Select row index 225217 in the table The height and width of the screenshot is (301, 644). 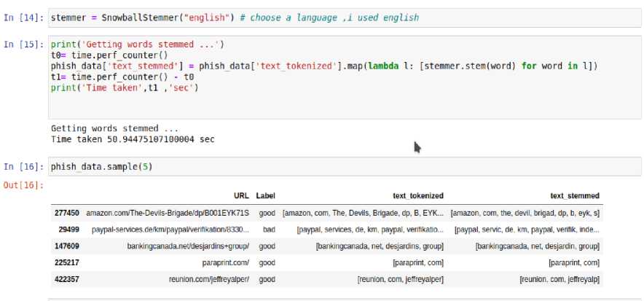tap(67, 263)
